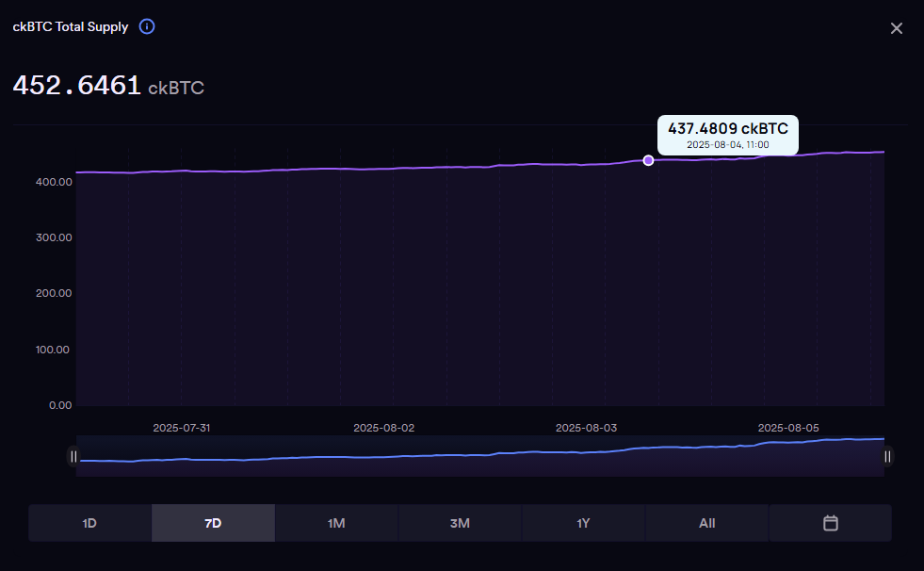Click the 2025-08-03 x-axis label

click(x=587, y=428)
